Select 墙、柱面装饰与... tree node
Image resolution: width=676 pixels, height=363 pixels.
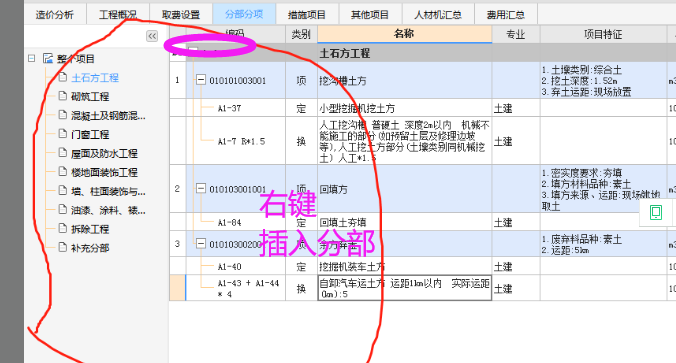(x=108, y=191)
